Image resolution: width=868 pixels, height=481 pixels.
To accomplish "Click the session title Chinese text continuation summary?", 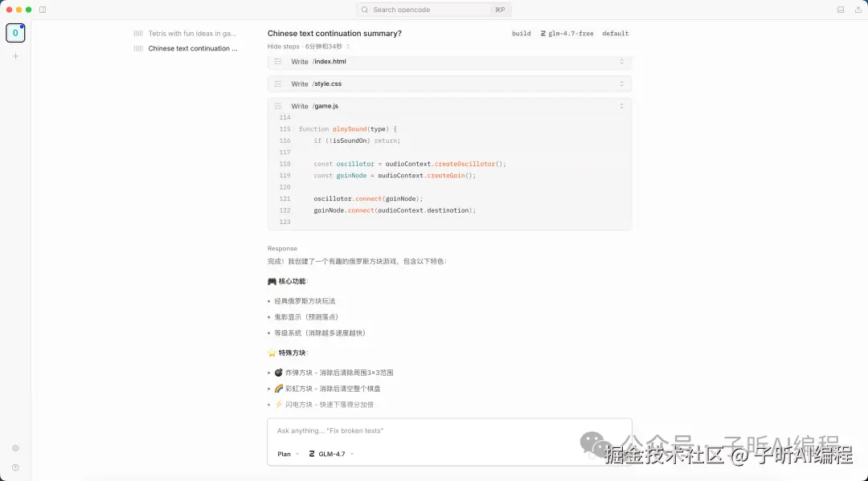I will click(x=334, y=34).
